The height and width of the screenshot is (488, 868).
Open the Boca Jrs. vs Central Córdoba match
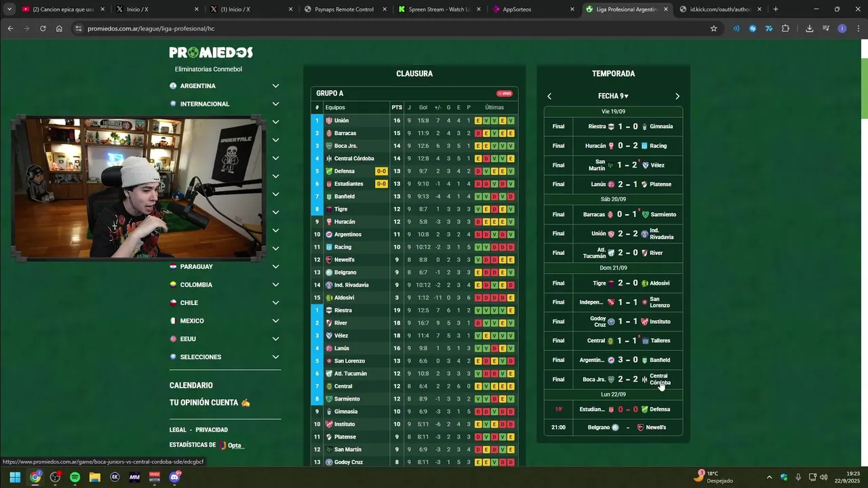[613, 380]
